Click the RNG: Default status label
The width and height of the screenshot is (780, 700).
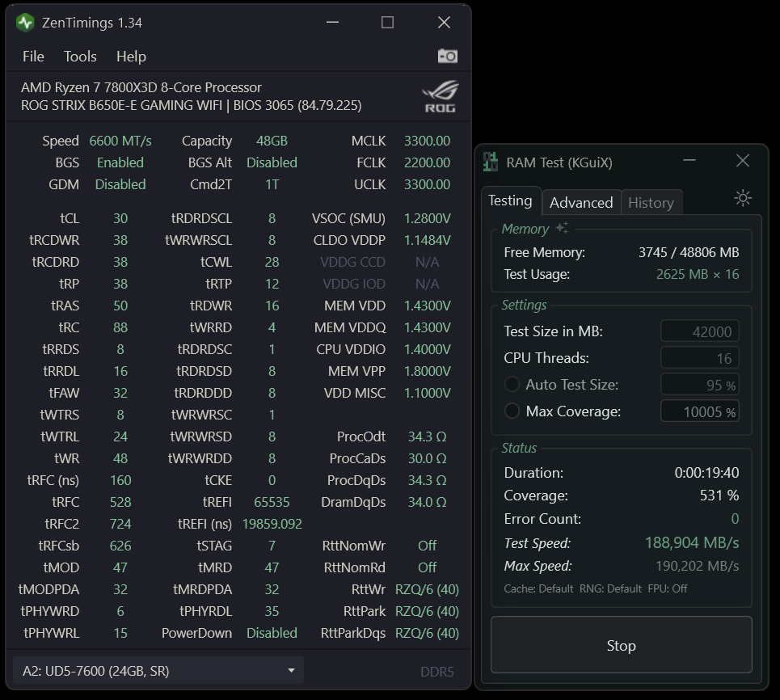coord(610,588)
